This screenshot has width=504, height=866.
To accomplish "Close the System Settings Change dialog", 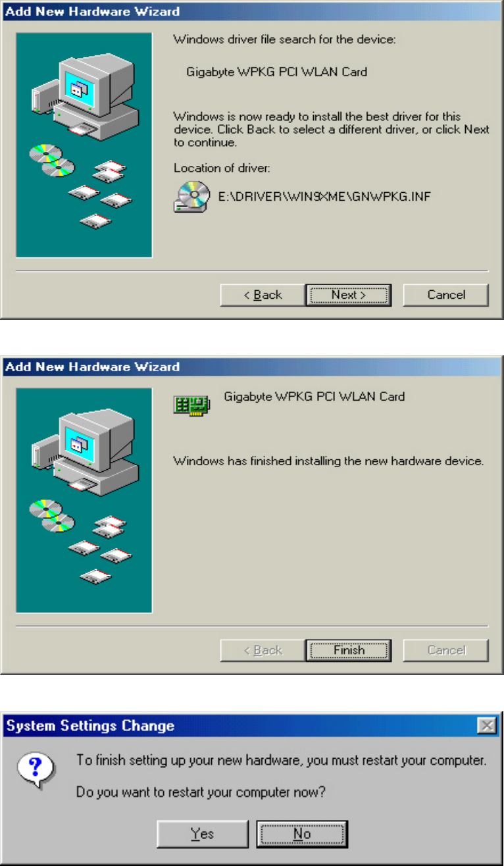I will click(486, 725).
